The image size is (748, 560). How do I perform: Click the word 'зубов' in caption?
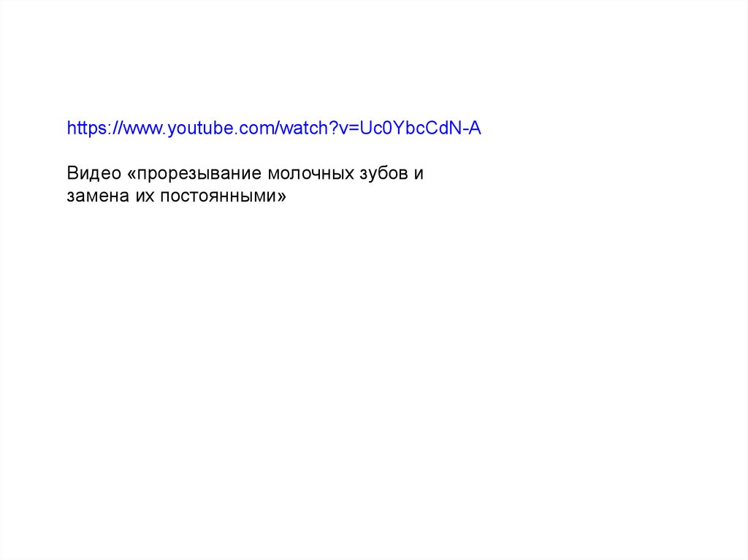(x=384, y=173)
